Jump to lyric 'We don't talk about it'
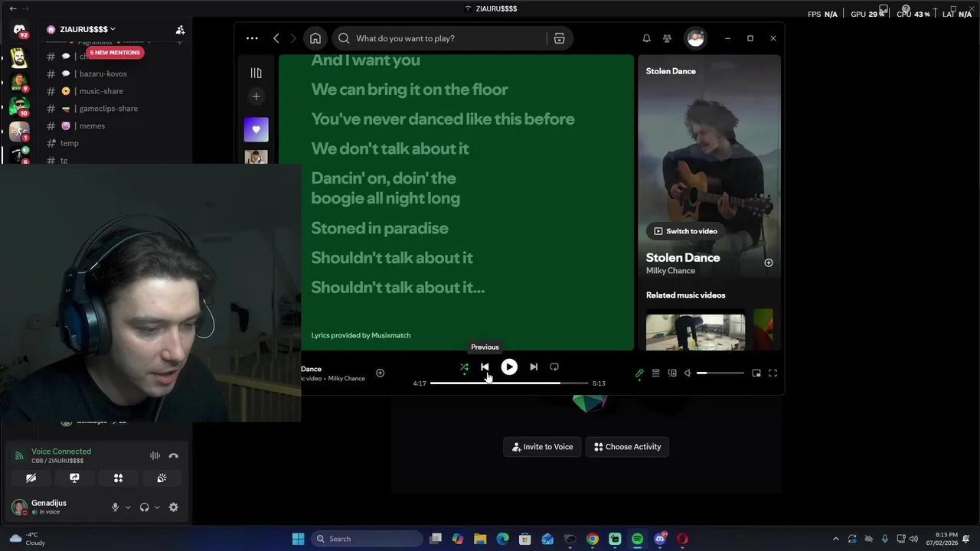The image size is (980, 551). click(390, 148)
